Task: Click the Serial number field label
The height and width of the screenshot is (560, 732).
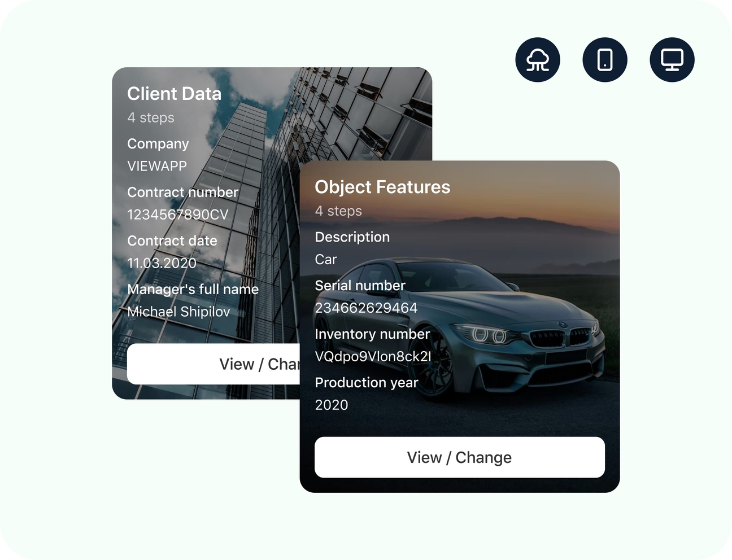Action: [360, 286]
